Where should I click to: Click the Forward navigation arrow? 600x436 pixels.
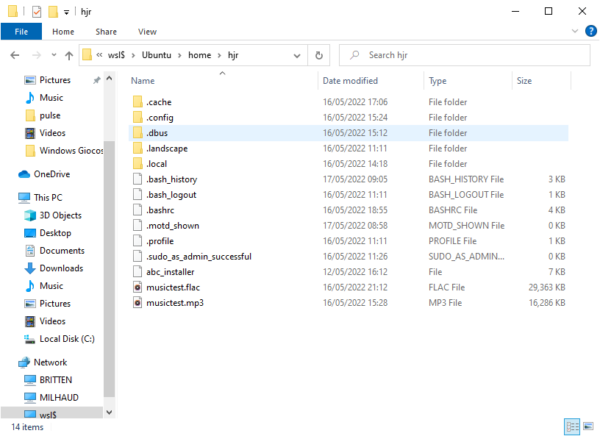[x=36, y=56]
